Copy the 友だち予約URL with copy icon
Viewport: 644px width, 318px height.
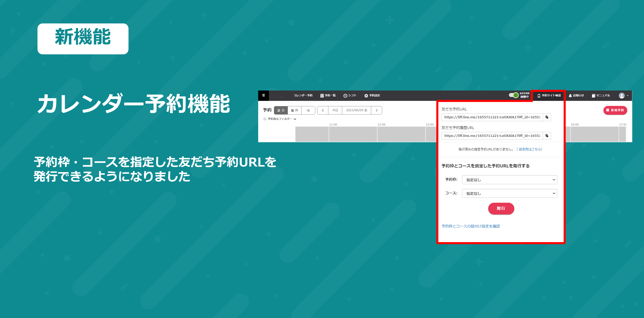click(x=547, y=117)
